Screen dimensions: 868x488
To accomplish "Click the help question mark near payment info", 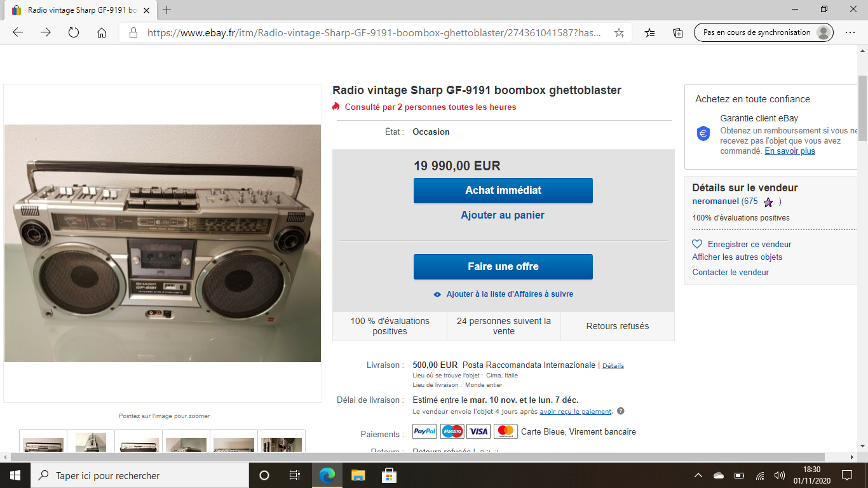I will click(x=621, y=411).
